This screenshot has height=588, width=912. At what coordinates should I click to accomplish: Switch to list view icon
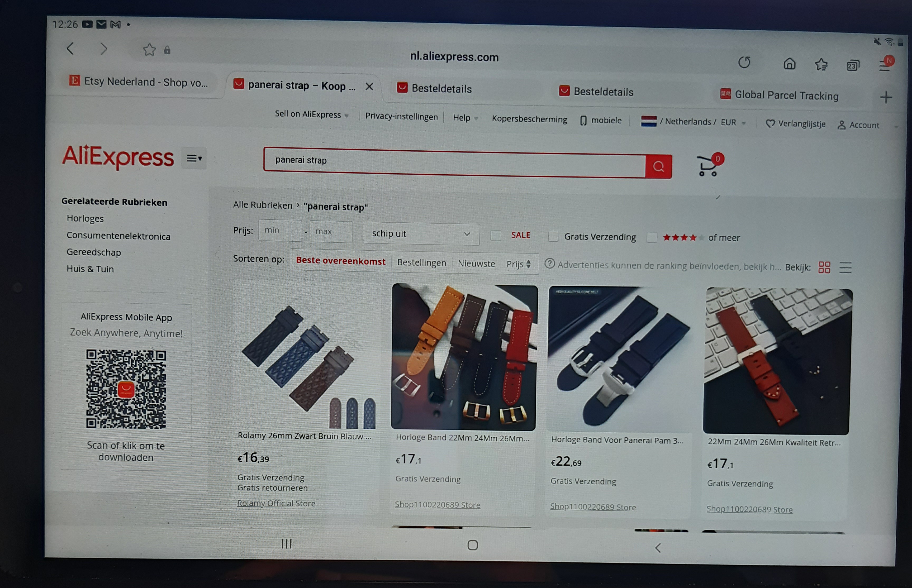click(x=845, y=268)
